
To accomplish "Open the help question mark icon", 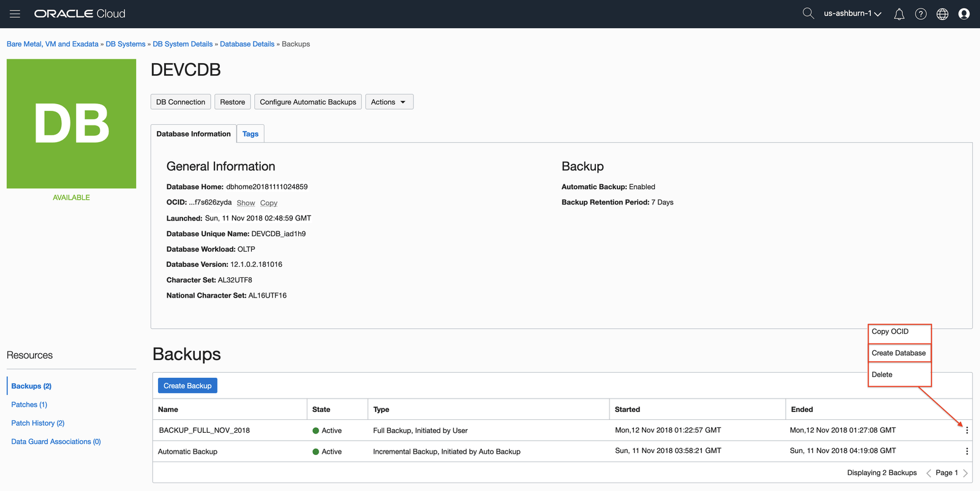I will [x=920, y=14].
